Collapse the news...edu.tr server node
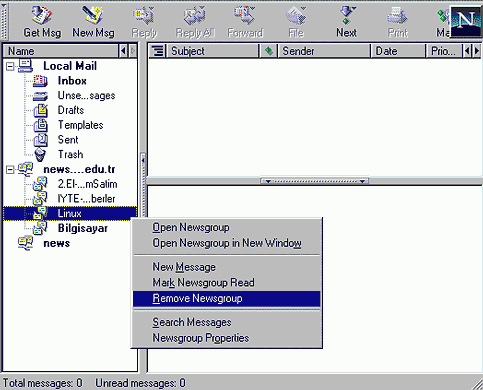This screenshot has height=390, width=483. click(x=10, y=170)
